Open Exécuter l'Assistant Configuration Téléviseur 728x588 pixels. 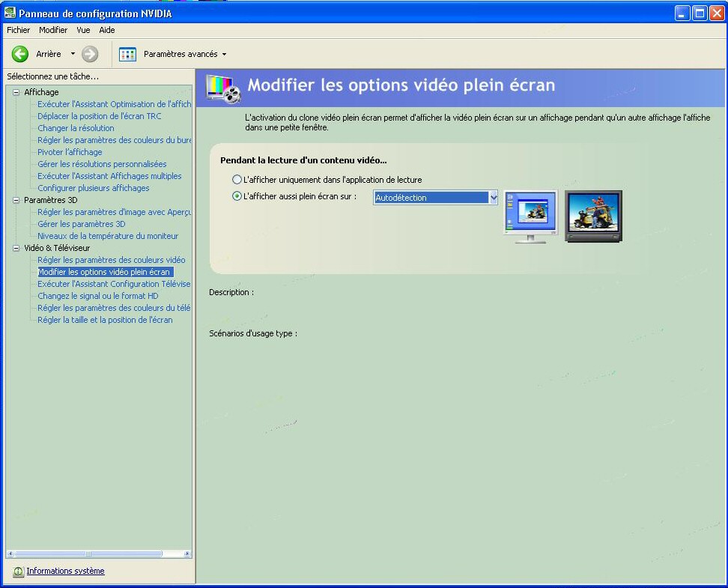click(114, 284)
